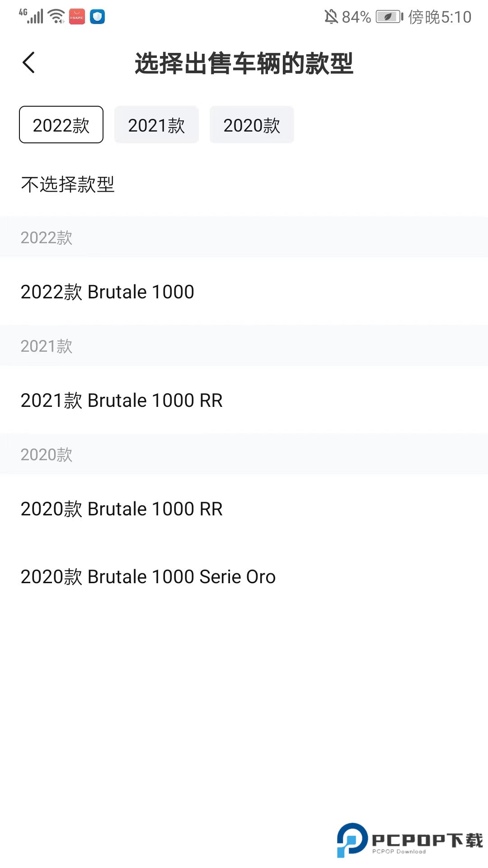Select 2021款 Brutale 1000 RR model
The image size is (488, 868).
coord(122,400)
